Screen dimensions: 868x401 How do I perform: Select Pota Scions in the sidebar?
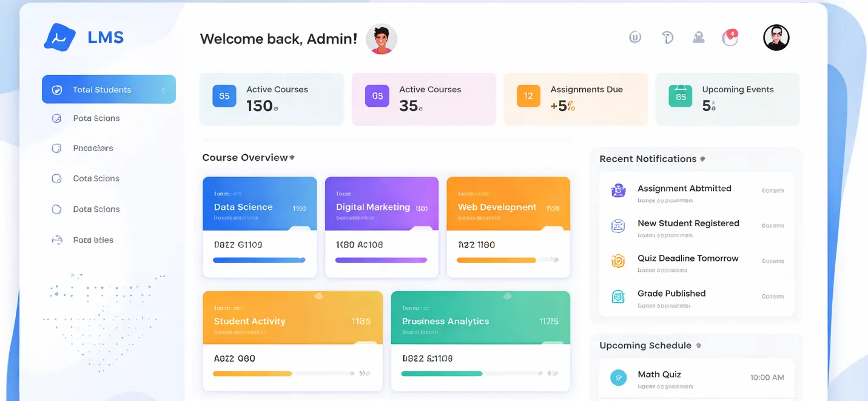tap(96, 118)
